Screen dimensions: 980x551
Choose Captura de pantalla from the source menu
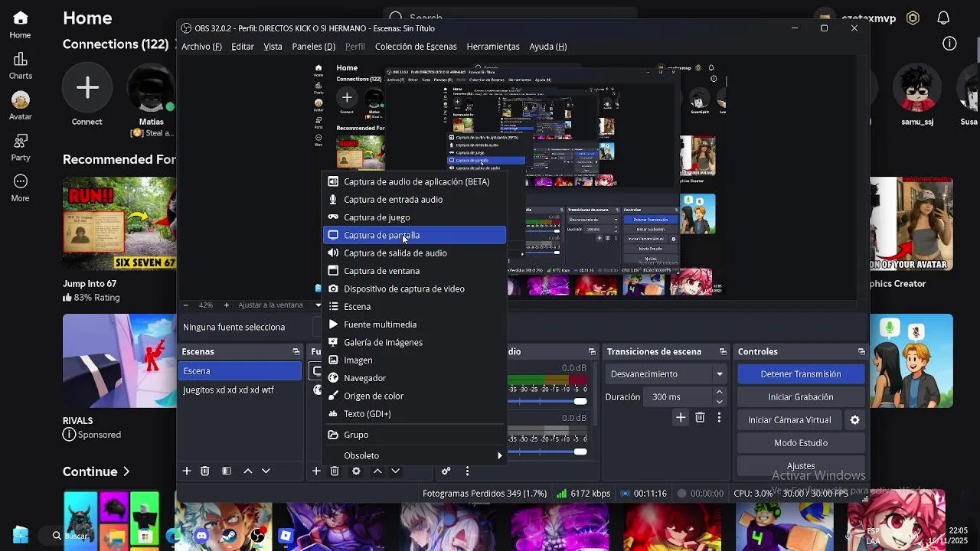tap(414, 235)
